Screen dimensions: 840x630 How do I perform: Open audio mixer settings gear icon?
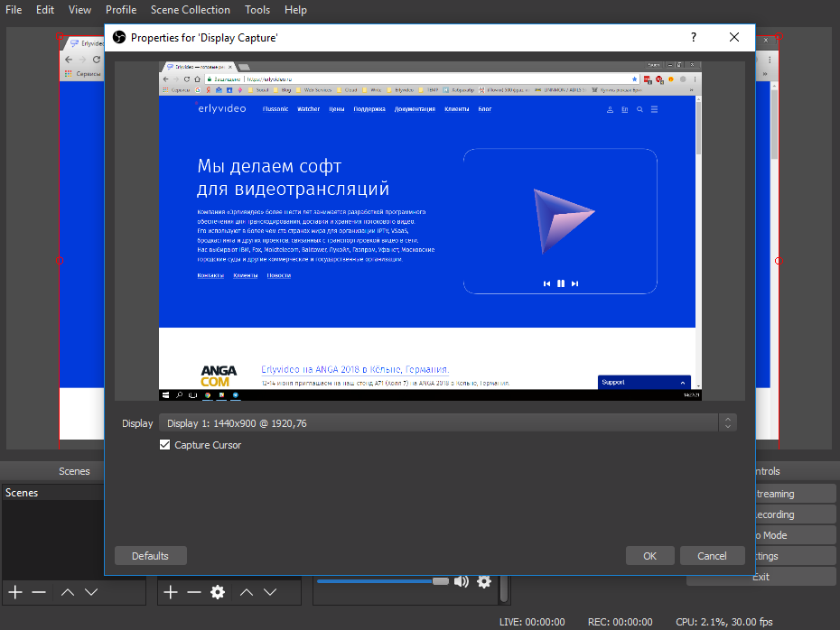[484, 581]
